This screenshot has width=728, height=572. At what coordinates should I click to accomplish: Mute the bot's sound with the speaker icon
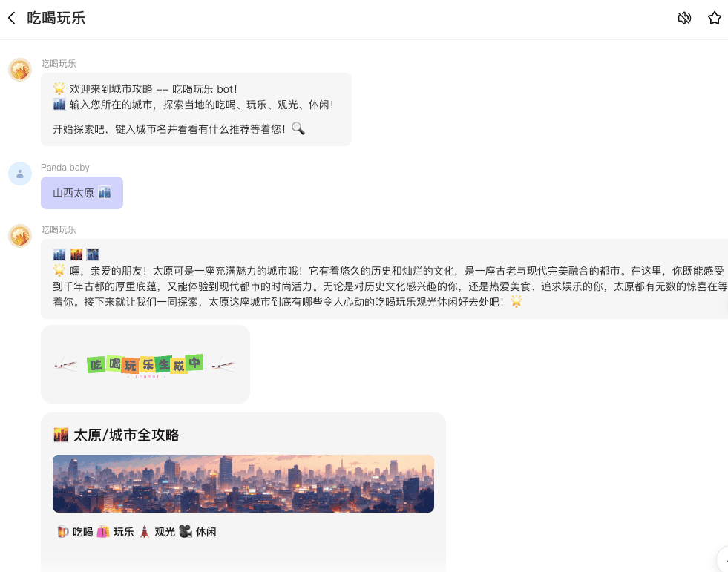684,18
